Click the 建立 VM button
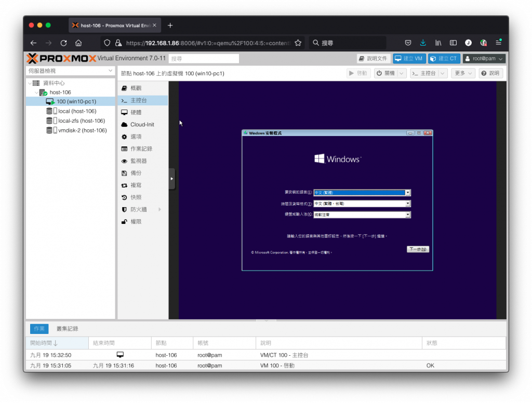 [x=409, y=59]
